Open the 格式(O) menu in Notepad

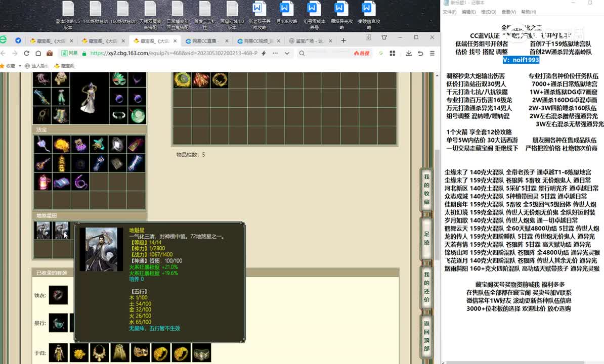coord(488,12)
